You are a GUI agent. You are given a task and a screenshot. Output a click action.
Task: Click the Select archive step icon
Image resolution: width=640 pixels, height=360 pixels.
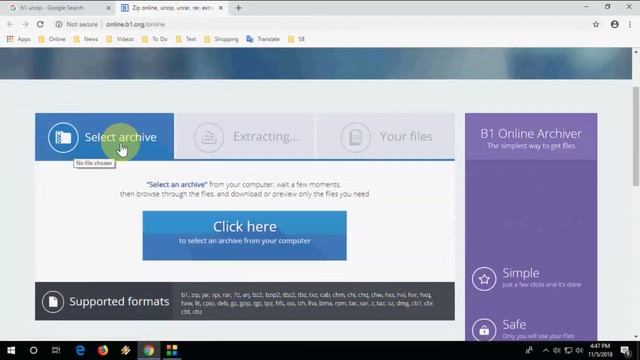(63, 138)
